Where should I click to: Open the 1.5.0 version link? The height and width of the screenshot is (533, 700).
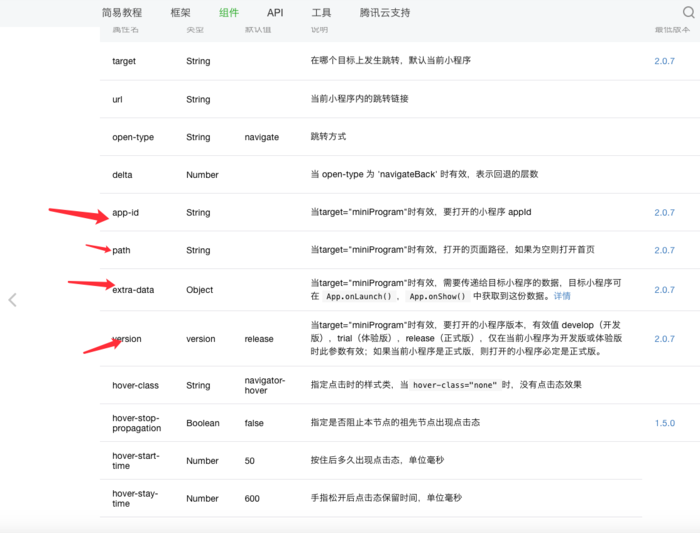[x=664, y=423]
